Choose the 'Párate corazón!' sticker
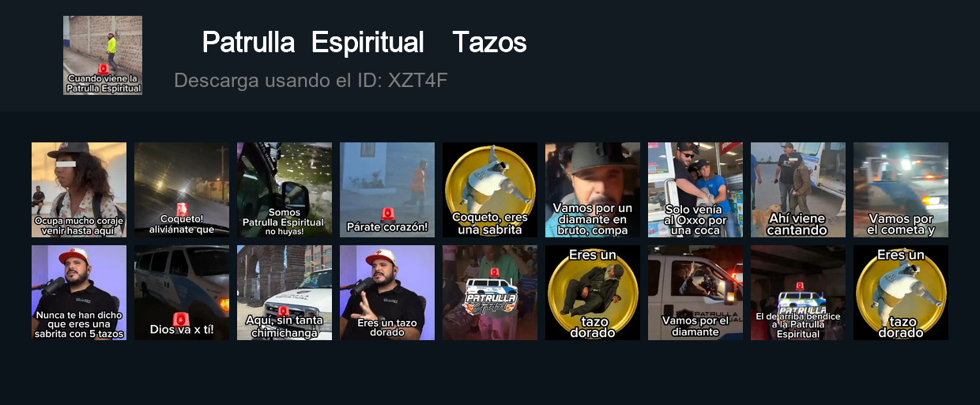The height and width of the screenshot is (405, 980). [387, 190]
